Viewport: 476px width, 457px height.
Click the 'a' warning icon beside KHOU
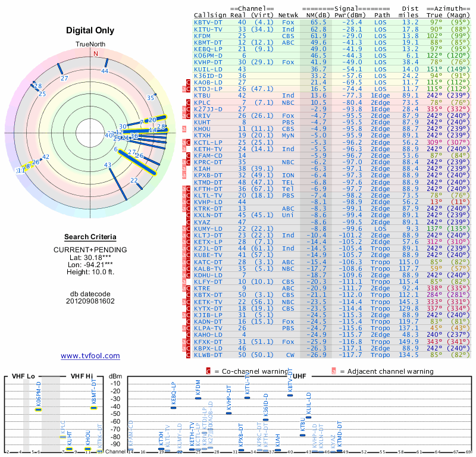184,129
